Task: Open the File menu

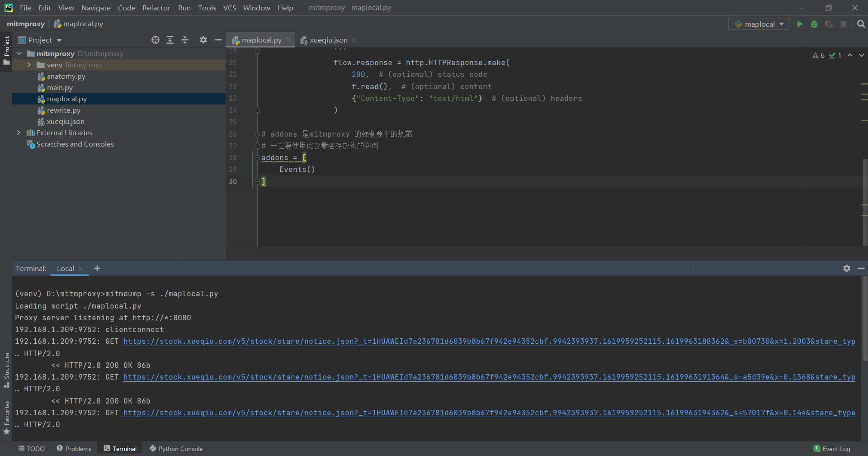Action: [x=25, y=8]
